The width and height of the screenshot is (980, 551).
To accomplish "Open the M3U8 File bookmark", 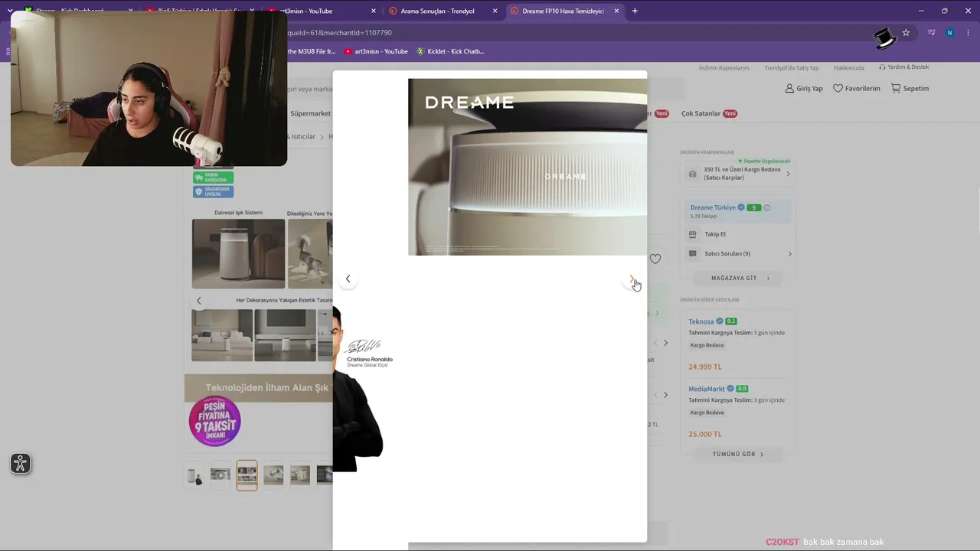I will point(311,51).
